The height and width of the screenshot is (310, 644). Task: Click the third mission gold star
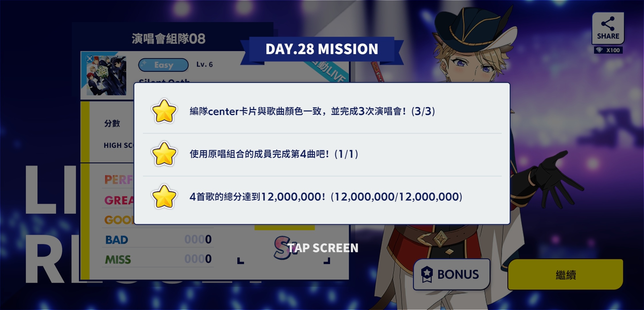[164, 197]
